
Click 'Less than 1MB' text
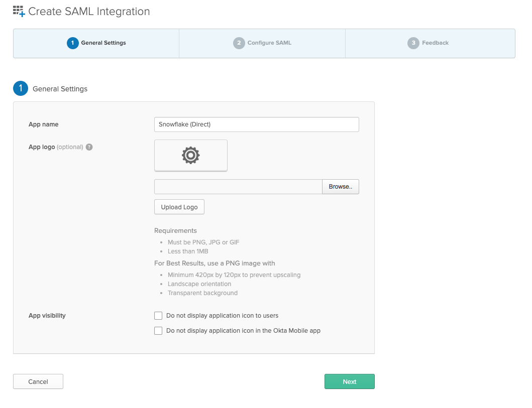[188, 251]
